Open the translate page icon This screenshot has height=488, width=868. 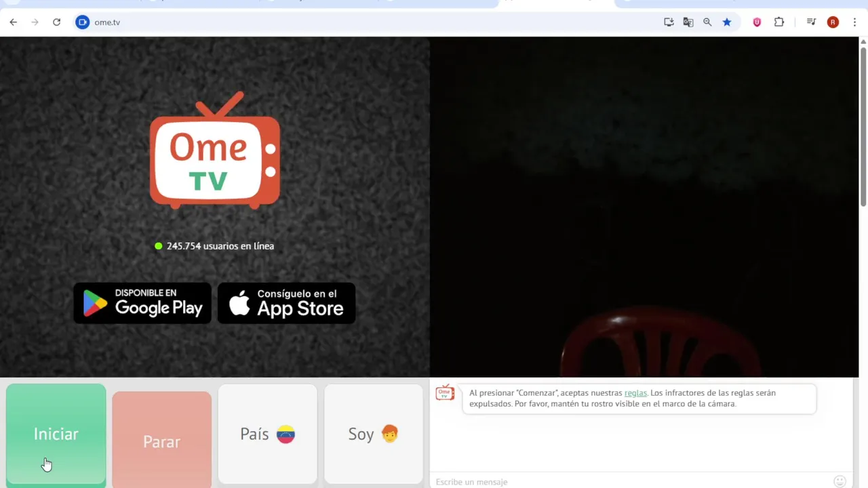[688, 22]
